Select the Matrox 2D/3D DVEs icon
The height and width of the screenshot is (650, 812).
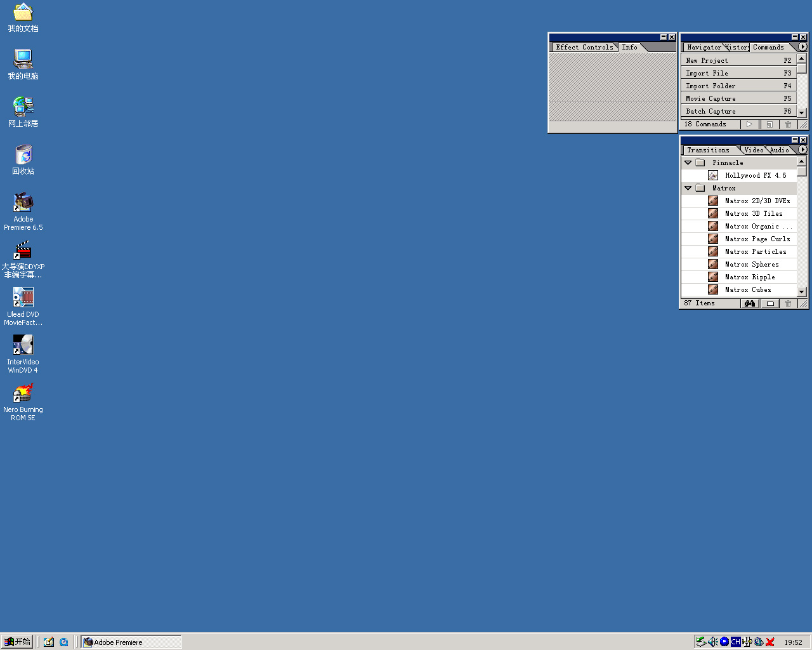(713, 201)
